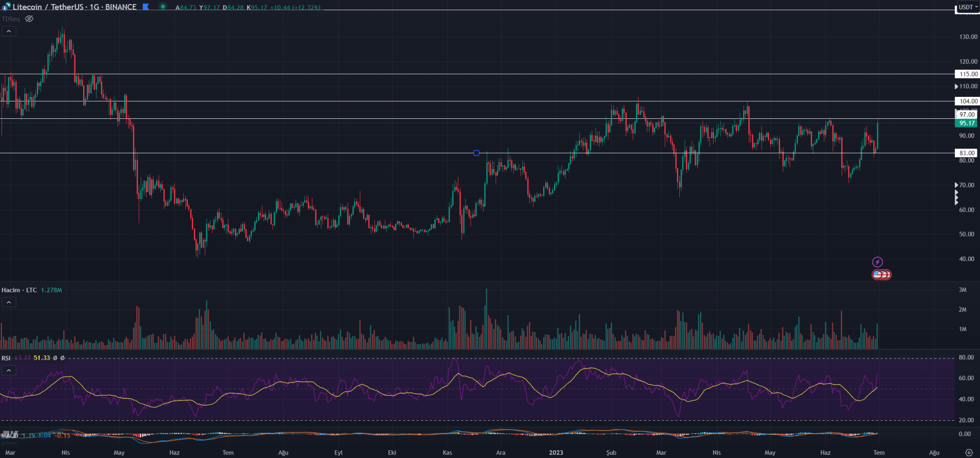Image resolution: width=980 pixels, height=458 pixels.
Task: Open the USDT currency dropdown
Action: 967,7
